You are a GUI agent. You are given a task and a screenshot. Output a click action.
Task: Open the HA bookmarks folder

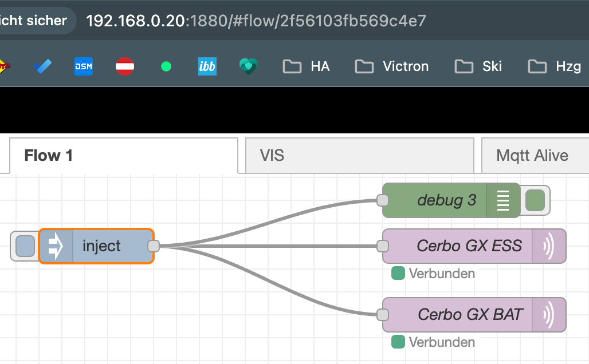click(x=306, y=66)
